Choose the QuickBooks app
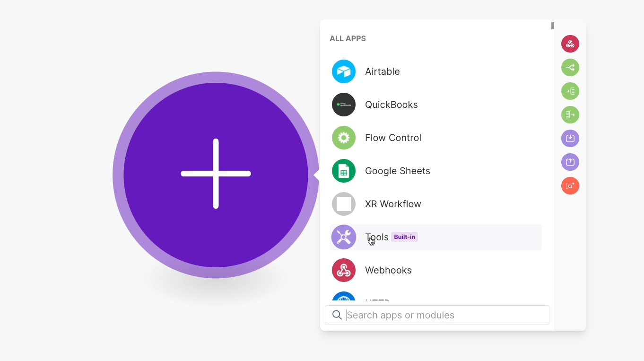Viewport: 644px width, 361px height. pos(435,105)
